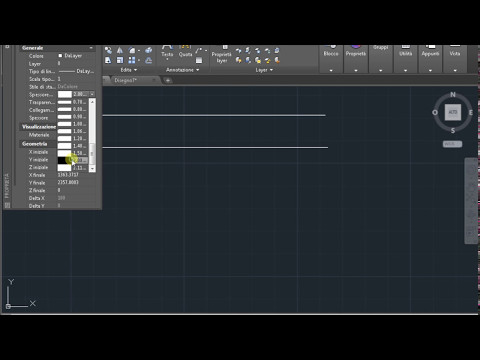Choose lineweight 1.06 in the list

tap(72, 131)
